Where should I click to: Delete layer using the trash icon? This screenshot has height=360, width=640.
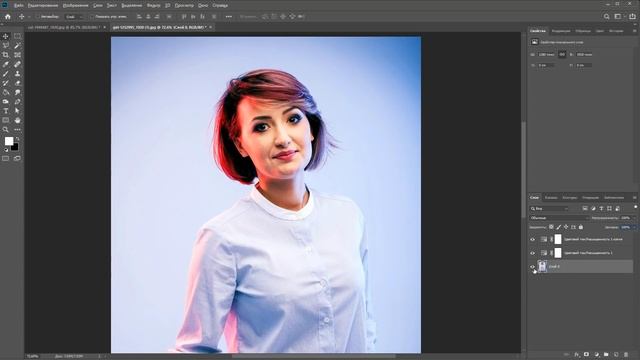click(626, 355)
